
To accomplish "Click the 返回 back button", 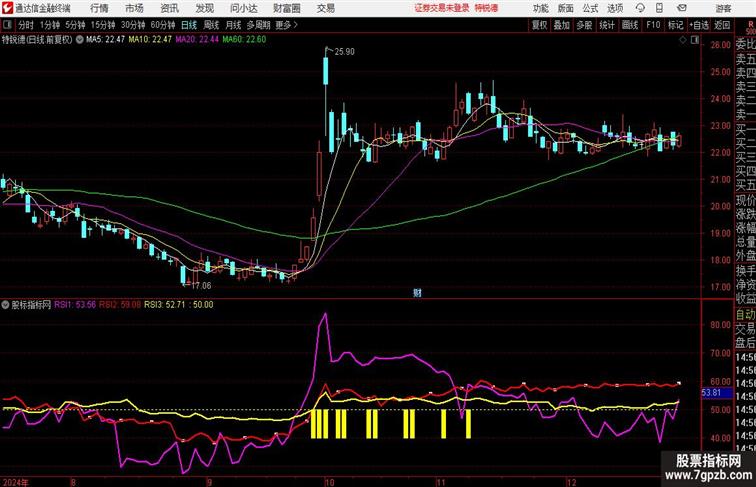I will (722, 25).
